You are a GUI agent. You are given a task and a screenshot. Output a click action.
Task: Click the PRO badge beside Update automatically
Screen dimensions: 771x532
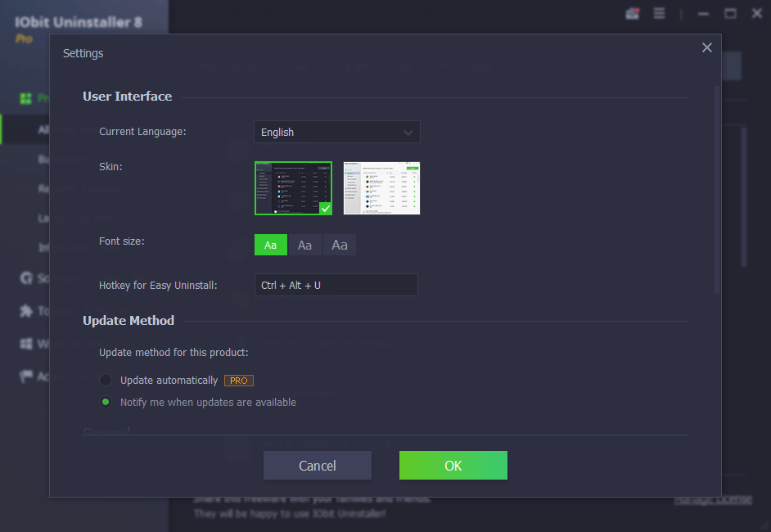239,381
